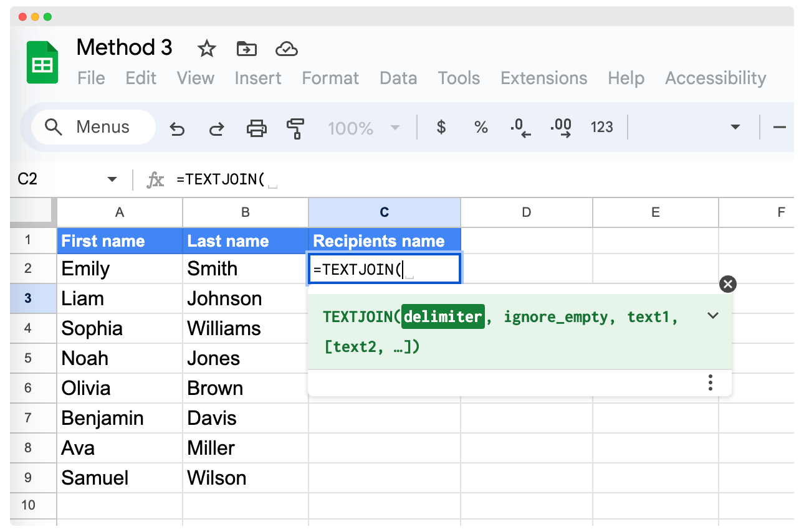The image size is (804, 532).
Task: Select the paint format tool
Action: (x=295, y=128)
